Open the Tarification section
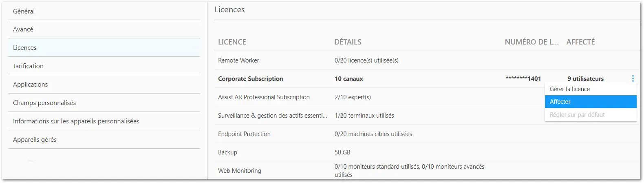 click(x=104, y=66)
